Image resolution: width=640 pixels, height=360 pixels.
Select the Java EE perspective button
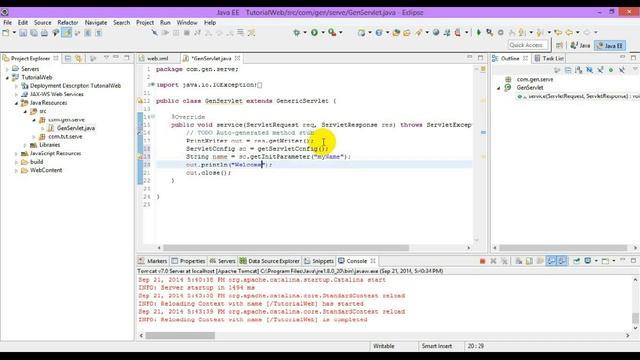click(609, 45)
